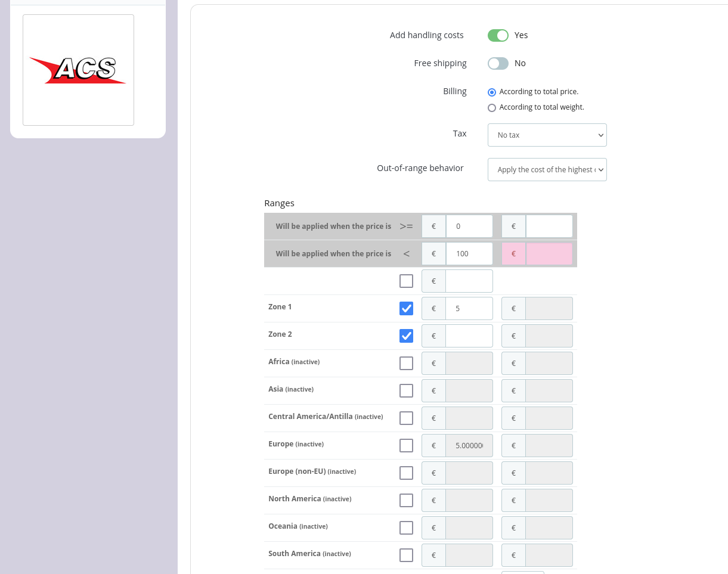728x574 pixels.
Task: Click the all-zones price field
Action: 469,281
